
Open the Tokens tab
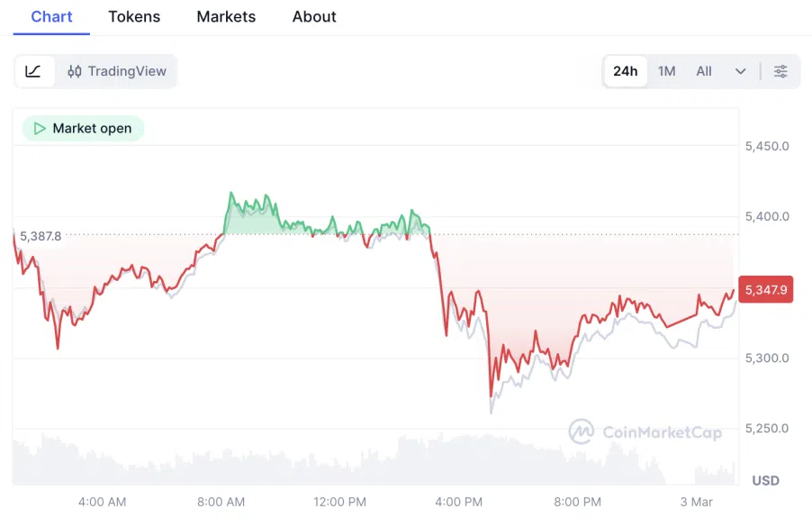click(x=133, y=16)
